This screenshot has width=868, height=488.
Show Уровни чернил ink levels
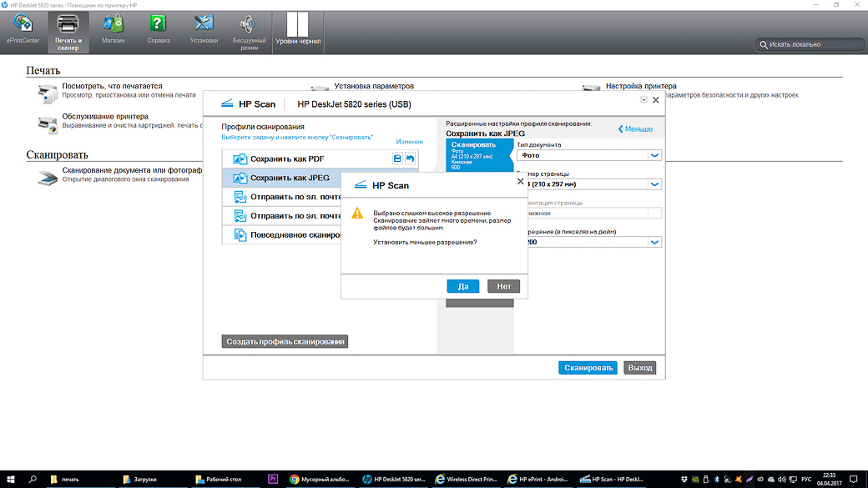(x=298, y=29)
